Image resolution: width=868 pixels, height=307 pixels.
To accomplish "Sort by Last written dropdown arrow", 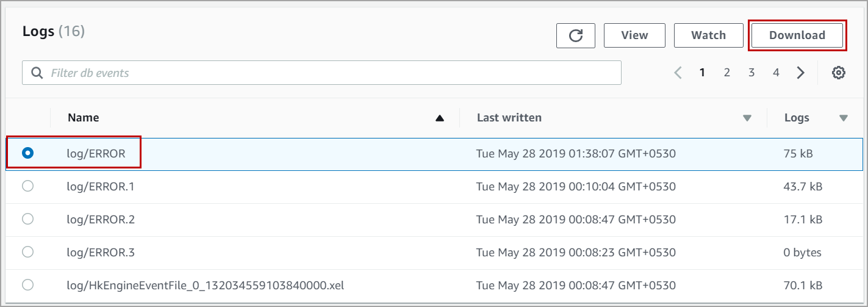I will (747, 118).
